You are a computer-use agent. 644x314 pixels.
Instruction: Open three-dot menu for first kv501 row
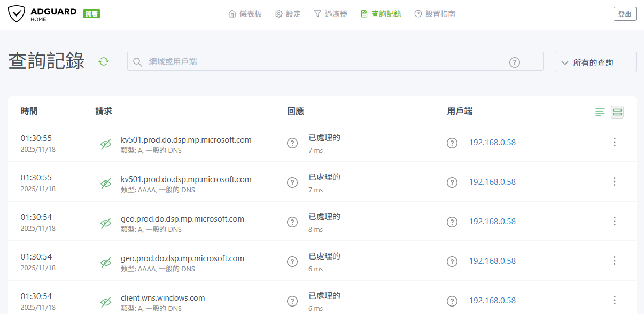[x=615, y=142]
